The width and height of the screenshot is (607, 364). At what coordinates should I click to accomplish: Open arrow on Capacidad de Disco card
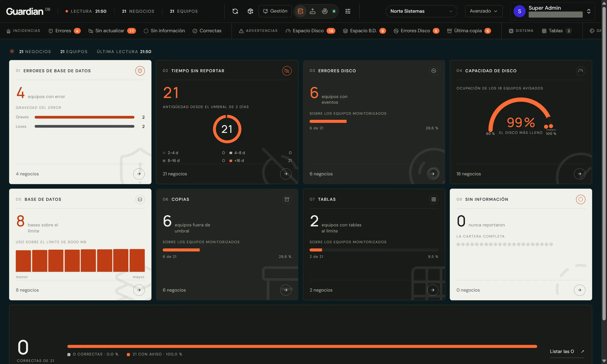[579, 174]
